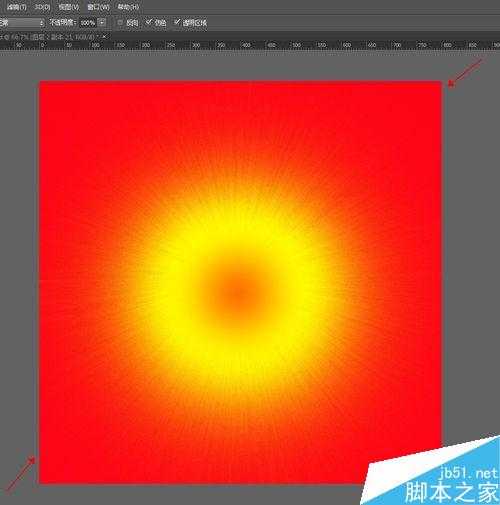Open the 视图(V) menu
The image size is (500, 505).
69,6
